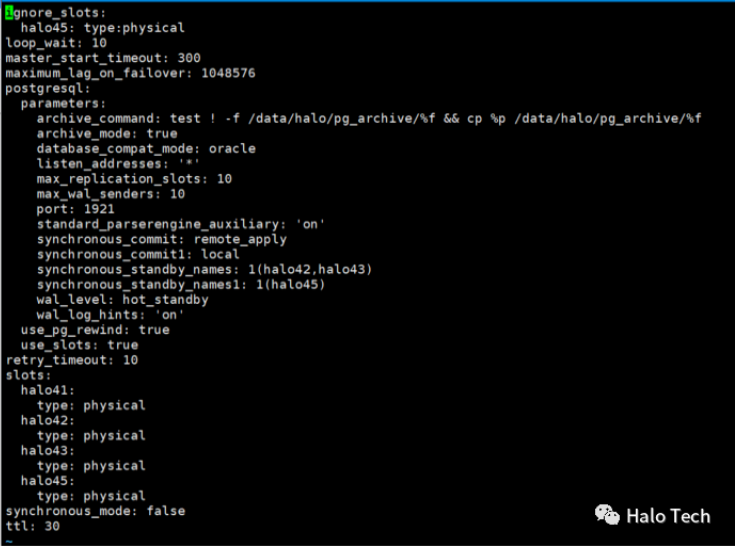Click the WeChat logo beside Halo Tech
The height and width of the screenshot is (547, 735).
pyautogui.click(x=607, y=515)
